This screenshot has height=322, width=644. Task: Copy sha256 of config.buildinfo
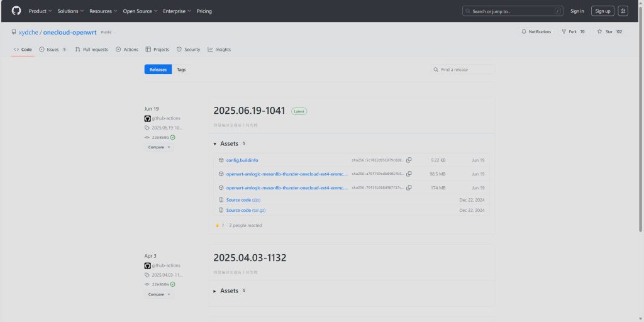(409, 160)
